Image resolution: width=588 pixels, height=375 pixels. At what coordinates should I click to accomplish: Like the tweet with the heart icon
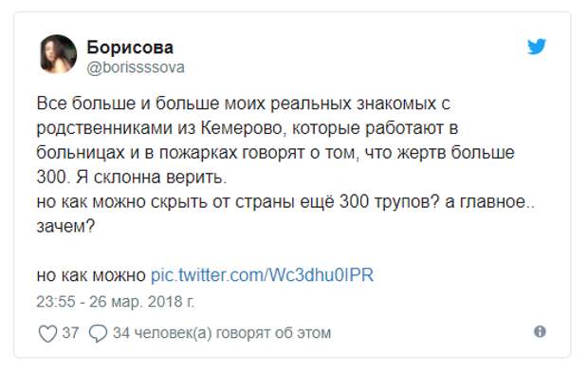(x=48, y=333)
